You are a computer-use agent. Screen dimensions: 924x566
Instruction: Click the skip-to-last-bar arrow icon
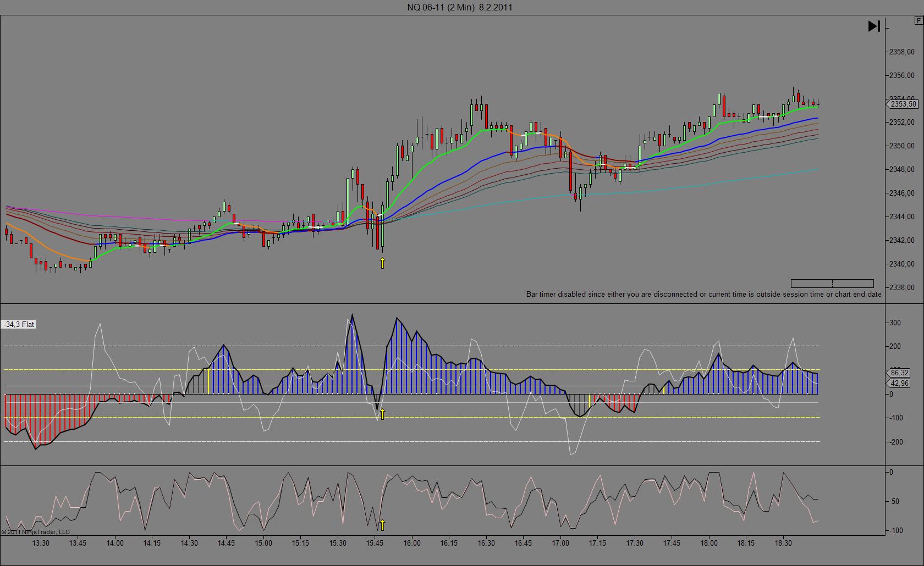(874, 26)
